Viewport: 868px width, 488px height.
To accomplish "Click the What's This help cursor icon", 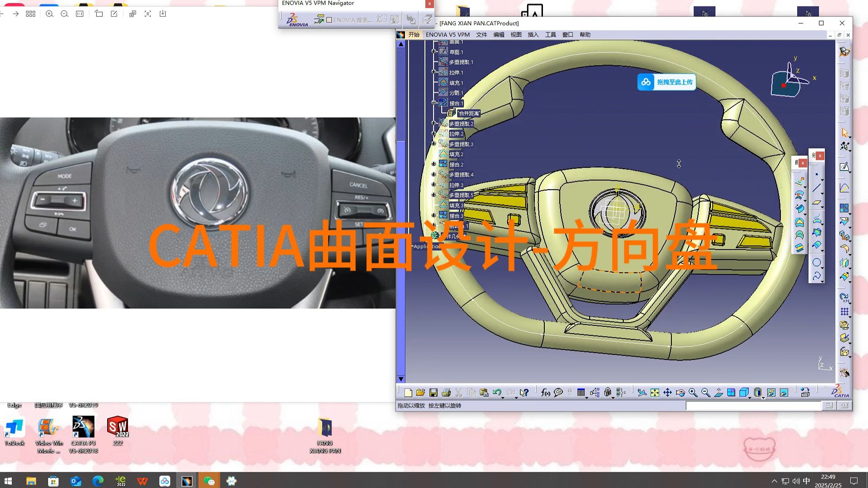I will click(524, 393).
